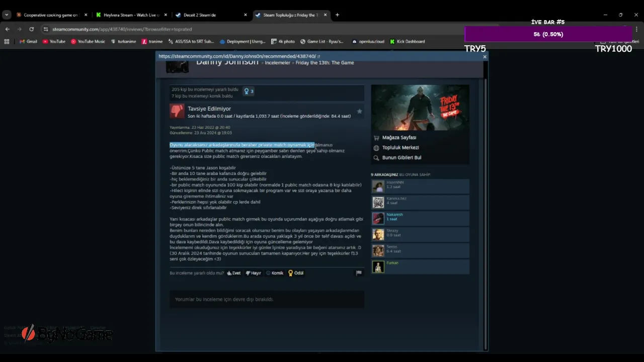Open the tranime bookmark
The width and height of the screenshot is (644, 362).
click(152, 42)
